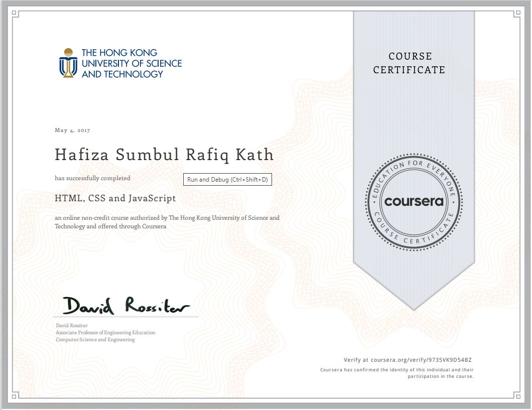This screenshot has width=532, height=410.
Task: Select the name Hafiza Sumbul Rafiq Kath
Action: (164, 155)
